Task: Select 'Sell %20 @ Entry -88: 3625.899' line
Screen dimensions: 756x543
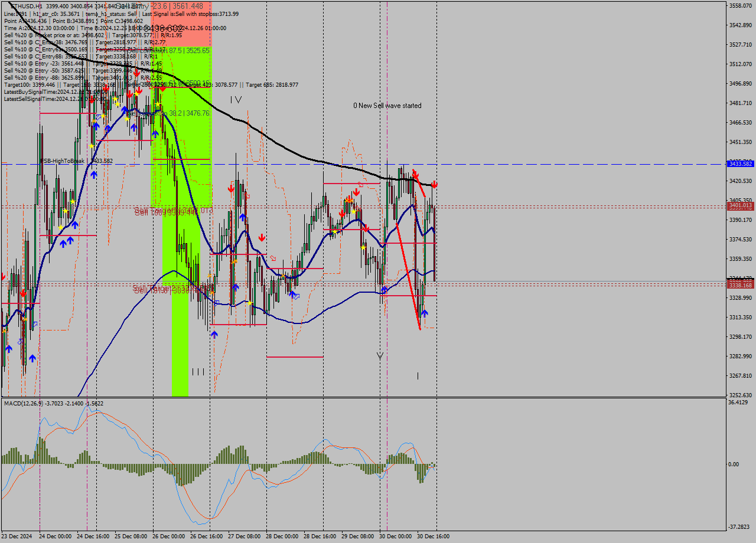Action: (x=83, y=77)
